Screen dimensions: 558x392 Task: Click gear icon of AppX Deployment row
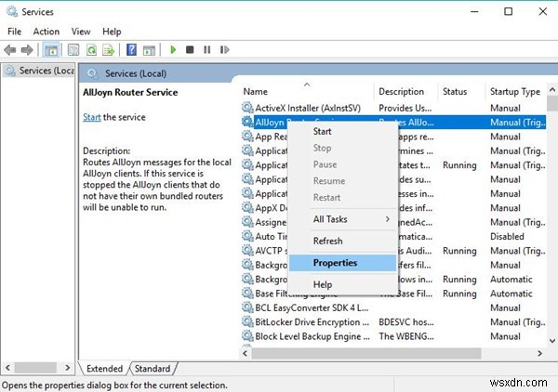[x=247, y=207]
